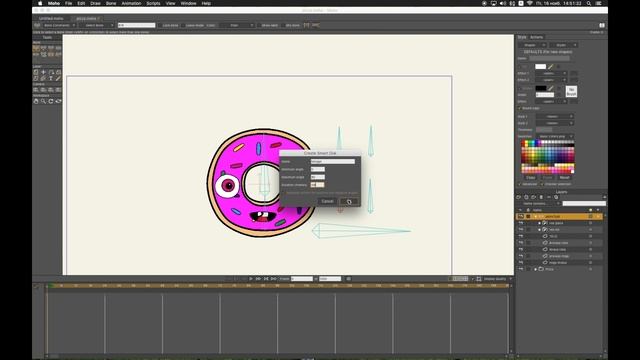640x360 pixels.
Task: Click the Wi-Fi icon in menu bar
Action: pyautogui.click(x=530, y=3)
